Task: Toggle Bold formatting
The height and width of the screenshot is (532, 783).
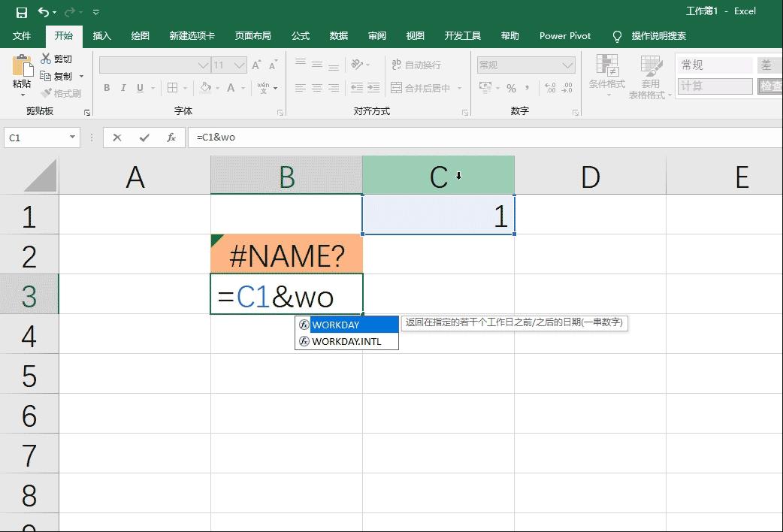Action: point(107,88)
